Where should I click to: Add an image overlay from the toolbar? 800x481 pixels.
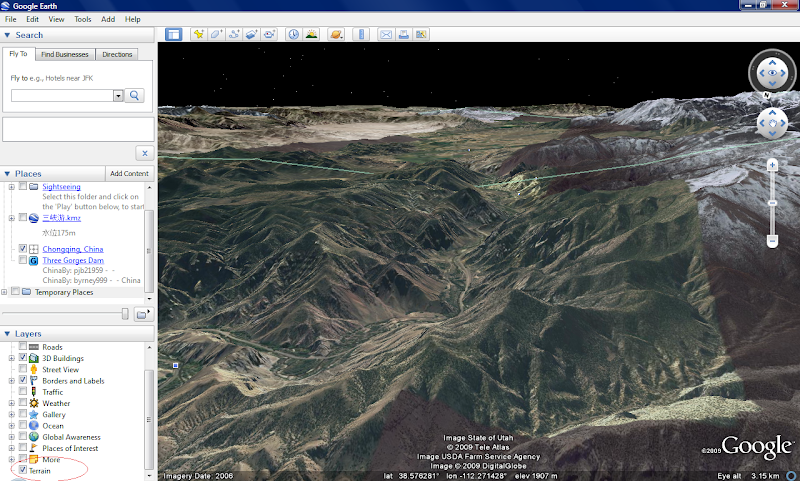pyautogui.click(x=252, y=34)
